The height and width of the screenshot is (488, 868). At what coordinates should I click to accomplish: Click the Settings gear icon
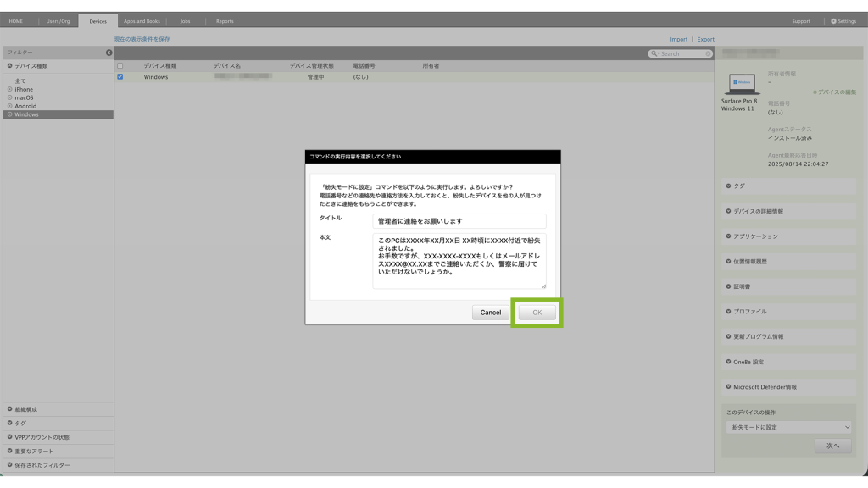(833, 21)
